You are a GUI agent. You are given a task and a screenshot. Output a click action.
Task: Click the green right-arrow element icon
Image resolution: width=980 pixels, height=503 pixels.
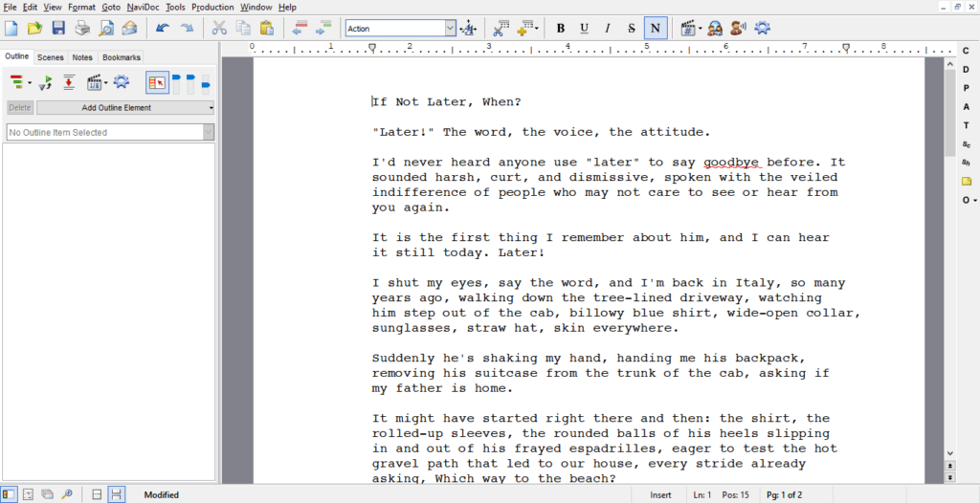coord(323,28)
